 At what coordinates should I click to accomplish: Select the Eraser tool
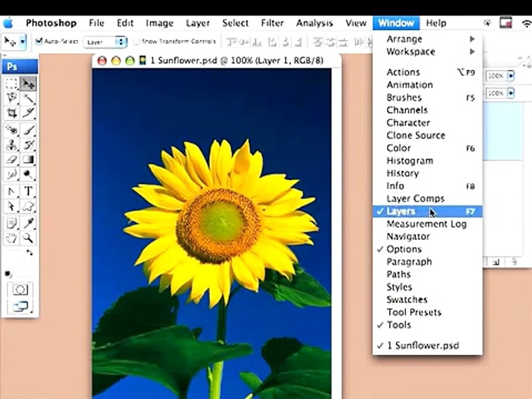click(x=12, y=160)
